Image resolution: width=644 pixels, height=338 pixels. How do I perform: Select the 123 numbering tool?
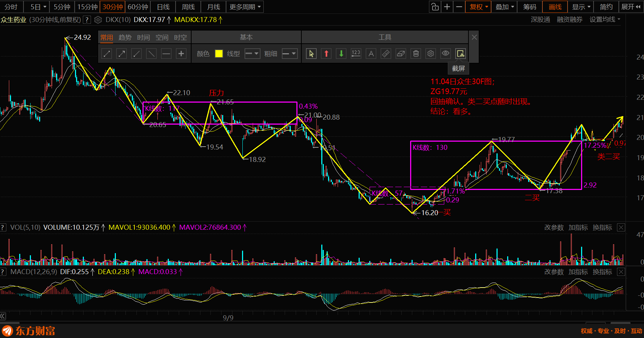(x=356, y=54)
